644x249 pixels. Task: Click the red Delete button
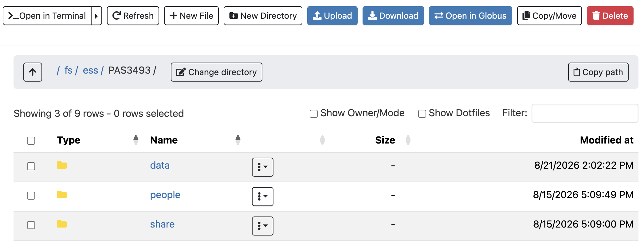click(610, 16)
